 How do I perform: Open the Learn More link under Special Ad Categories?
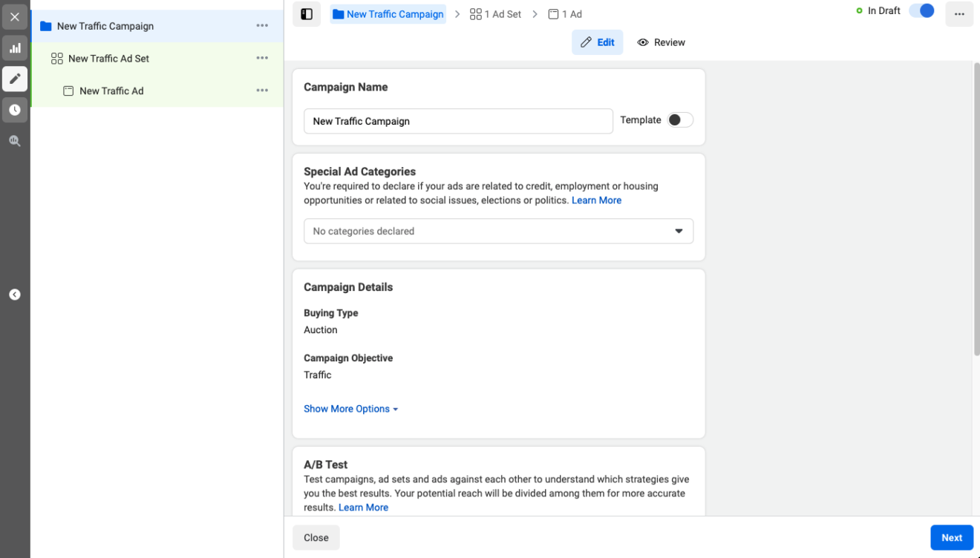(x=596, y=200)
